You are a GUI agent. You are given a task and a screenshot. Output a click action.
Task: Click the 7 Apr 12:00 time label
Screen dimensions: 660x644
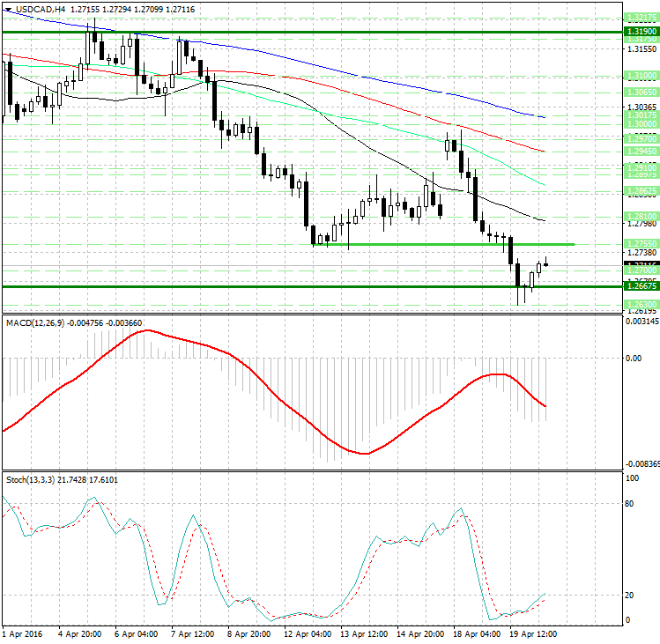click(x=193, y=634)
